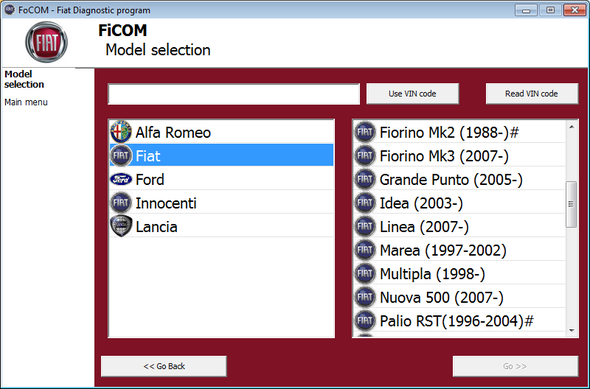Pick Lancia in the brand list
590x389 pixels.
(x=221, y=226)
